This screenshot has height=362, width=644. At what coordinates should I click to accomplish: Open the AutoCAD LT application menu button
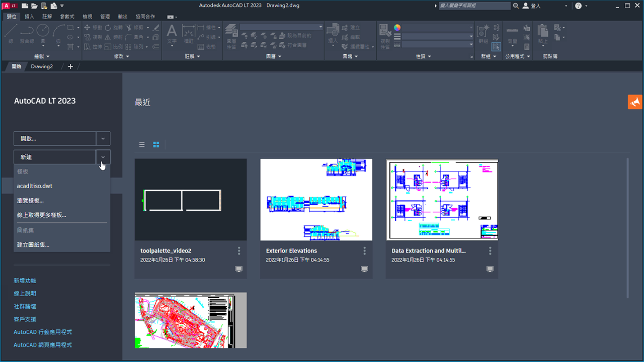[x=10, y=6]
